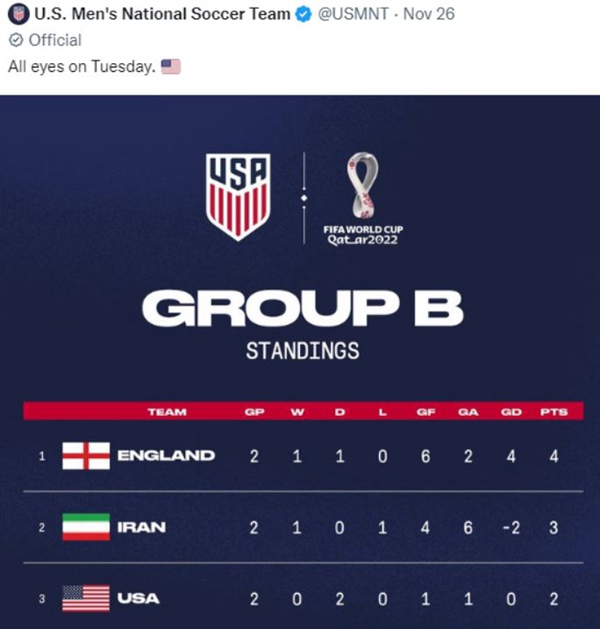Click the US flag emoji in tweet

[170, 66]
